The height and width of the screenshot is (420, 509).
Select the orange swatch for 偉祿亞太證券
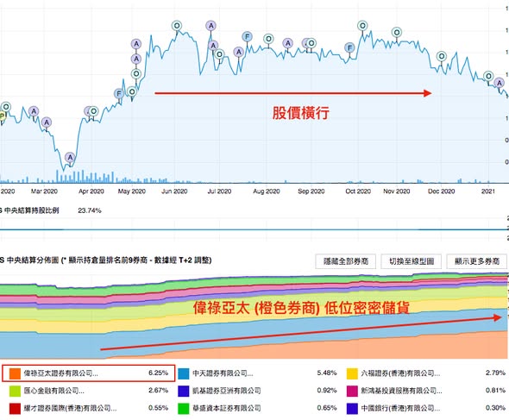15,373
